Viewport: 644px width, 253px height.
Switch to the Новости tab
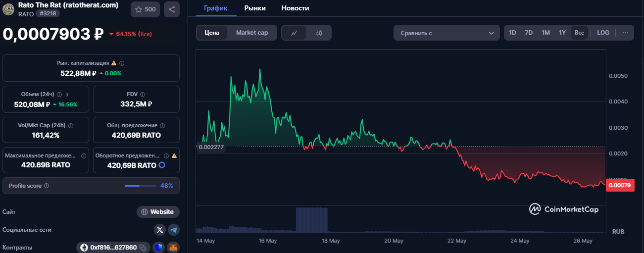point(295,8)
